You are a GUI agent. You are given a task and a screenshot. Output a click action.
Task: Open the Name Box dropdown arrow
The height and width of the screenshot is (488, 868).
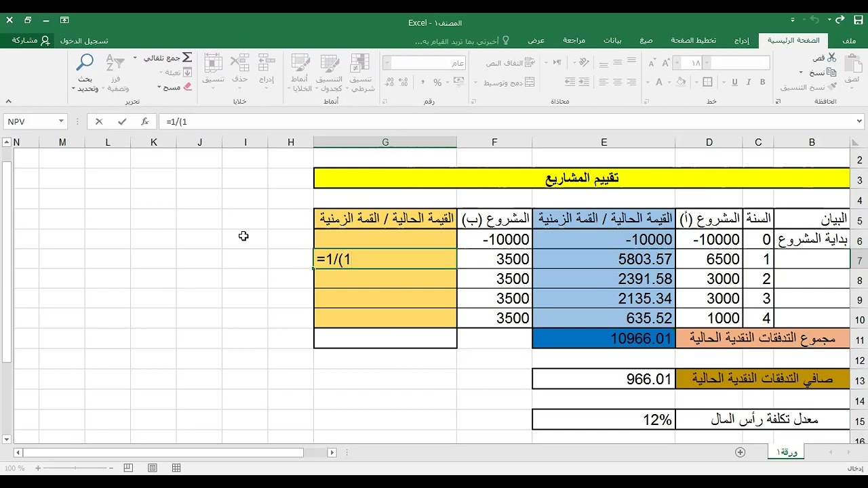click(x=61, y=122)
